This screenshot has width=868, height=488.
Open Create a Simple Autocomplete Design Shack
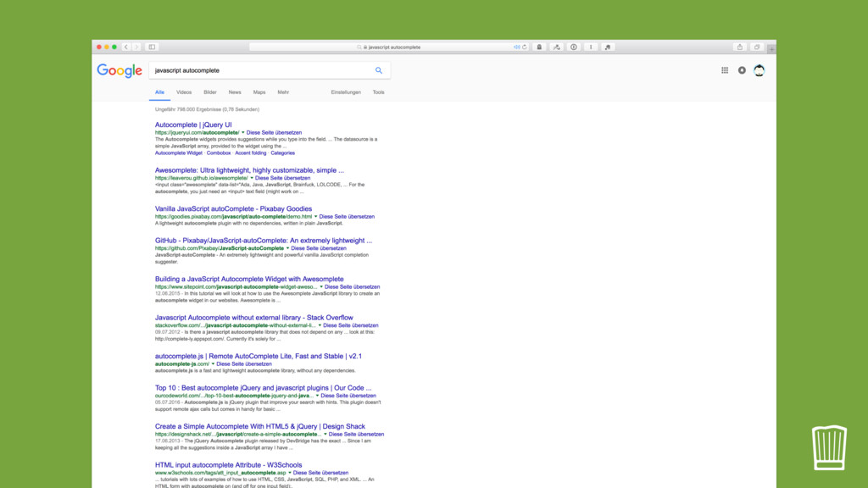(x=259, y=427)
